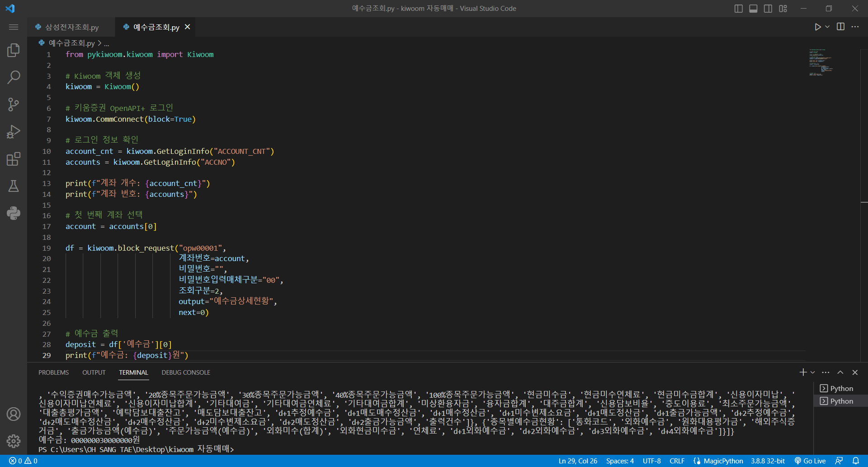This screenshot has height=467, width=868.
Task: Open errors and warnings status item
Action: pyautogui.click(x=23, y=461)
